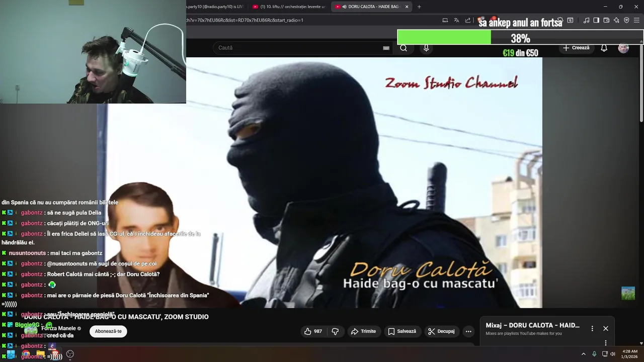Click the 38% donation goal progress bar
Image resolution: width=644 pixels, height=362 pixels.
[520, 38]
